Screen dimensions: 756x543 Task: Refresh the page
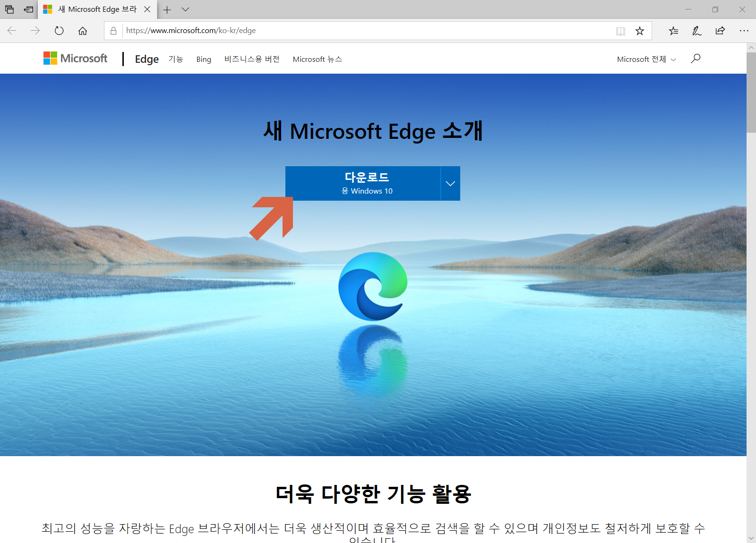59,31
